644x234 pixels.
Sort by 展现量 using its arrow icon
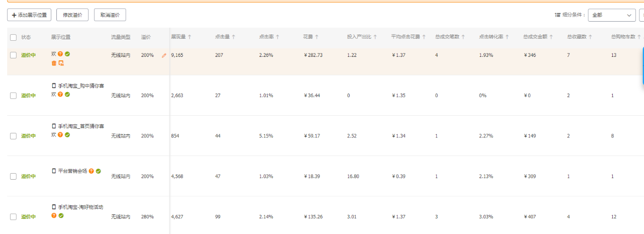[x=190, y=37]
